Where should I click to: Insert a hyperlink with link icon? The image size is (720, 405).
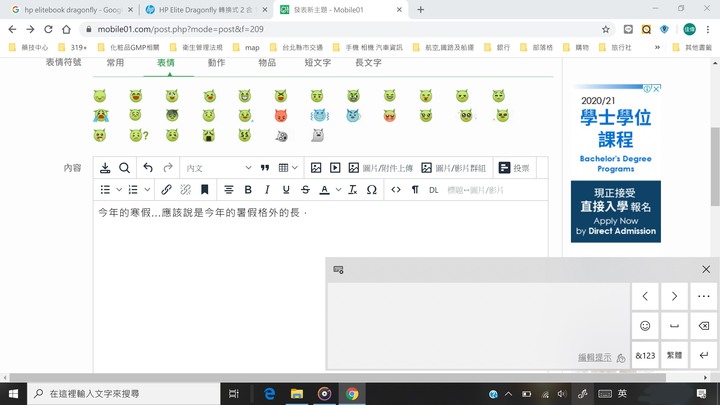tap(166, 190)
